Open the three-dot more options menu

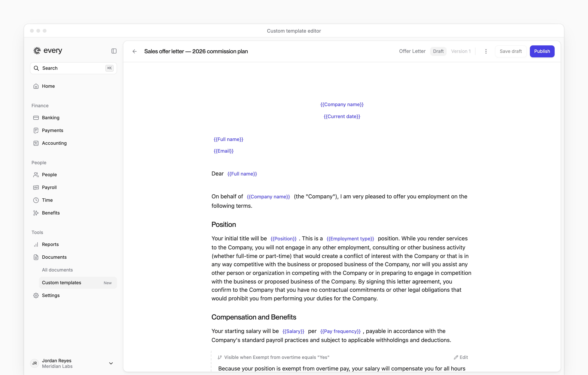[486, 51]
